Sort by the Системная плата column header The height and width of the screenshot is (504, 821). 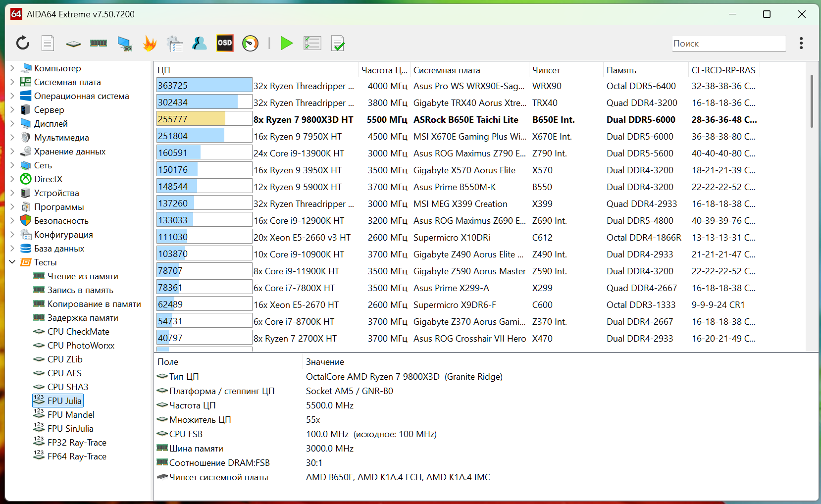pyautogui.click(x=469, y=70)
